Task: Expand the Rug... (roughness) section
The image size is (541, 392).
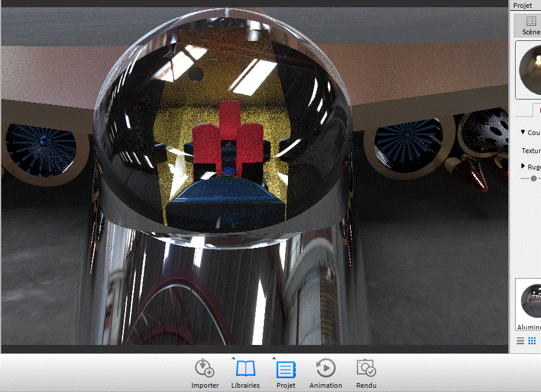Action: [523, 166]
